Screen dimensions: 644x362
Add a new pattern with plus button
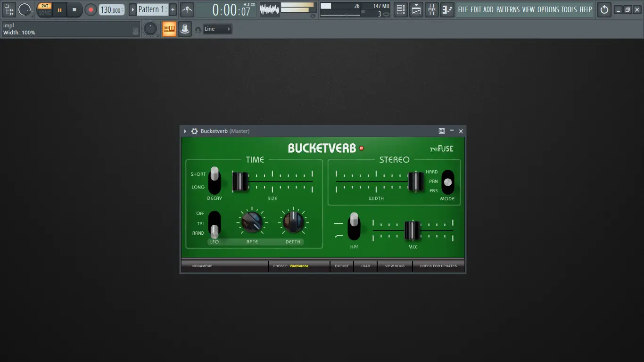tap(173, 9)
